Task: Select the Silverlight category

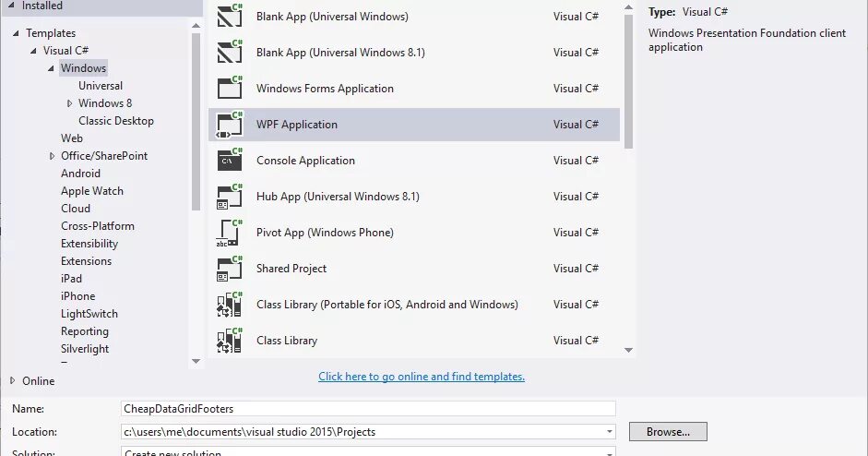Action: (85, 349)
